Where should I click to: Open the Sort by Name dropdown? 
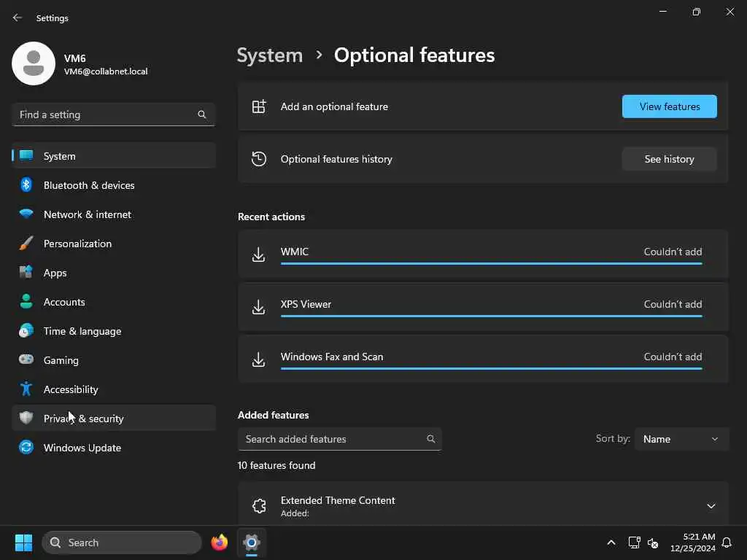[681, 439]
